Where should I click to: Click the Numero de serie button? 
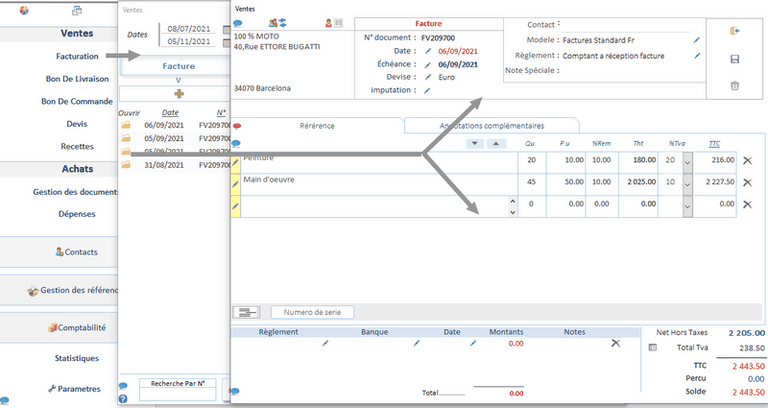pyautogui.click(x=312, y=312)
